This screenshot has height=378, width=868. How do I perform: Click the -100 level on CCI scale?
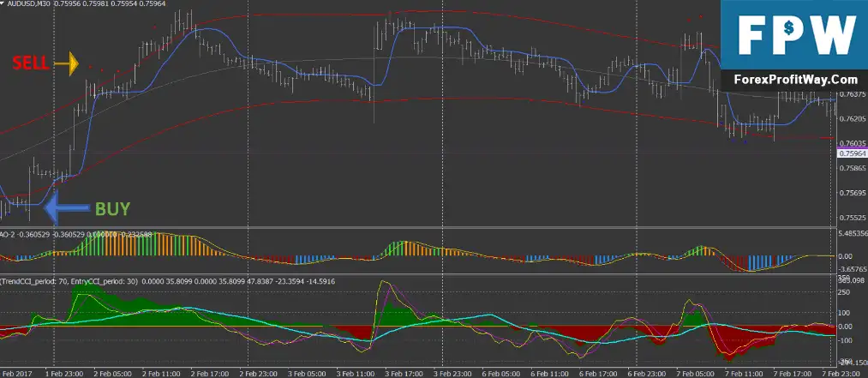click(x=847, y=340)
